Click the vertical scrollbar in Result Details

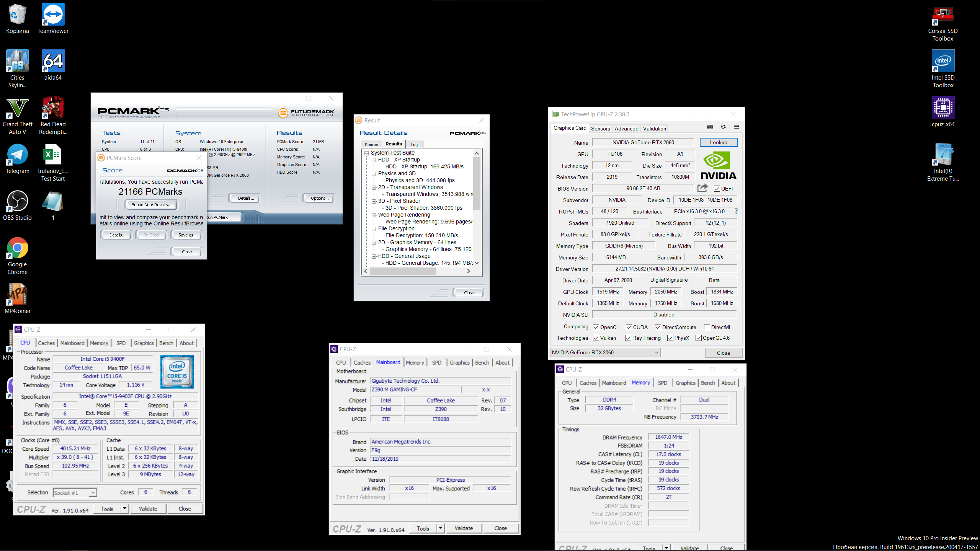point(477,184)
